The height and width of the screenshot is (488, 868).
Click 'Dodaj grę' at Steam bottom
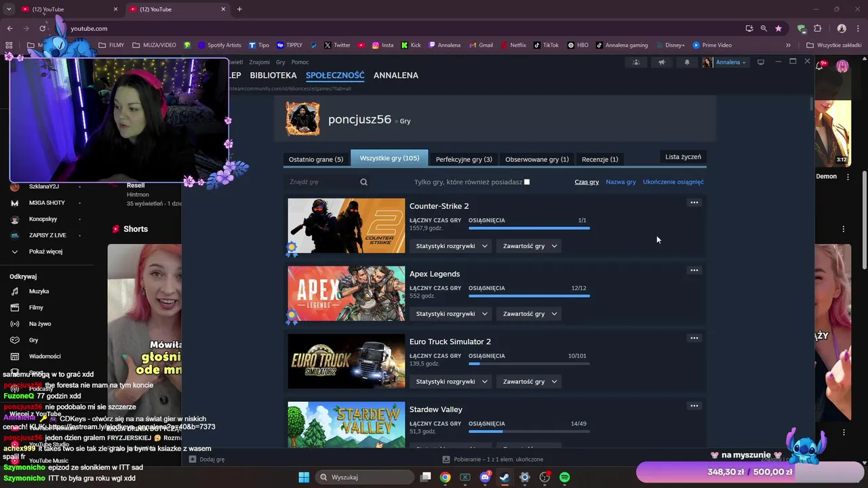point(207,459)
